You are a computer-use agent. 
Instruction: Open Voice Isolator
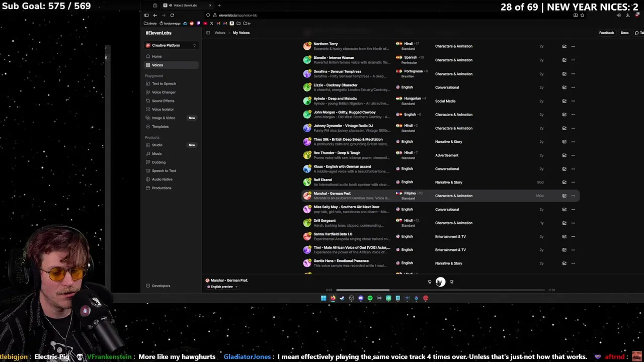pyautogui.click(x=171, y=109)
